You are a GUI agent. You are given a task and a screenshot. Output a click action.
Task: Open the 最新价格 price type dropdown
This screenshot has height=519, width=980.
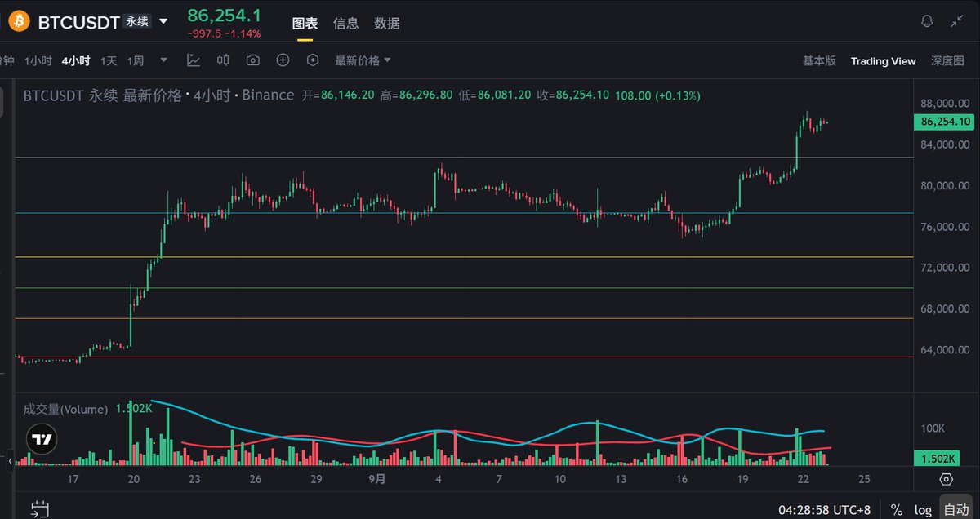[363, 60]
